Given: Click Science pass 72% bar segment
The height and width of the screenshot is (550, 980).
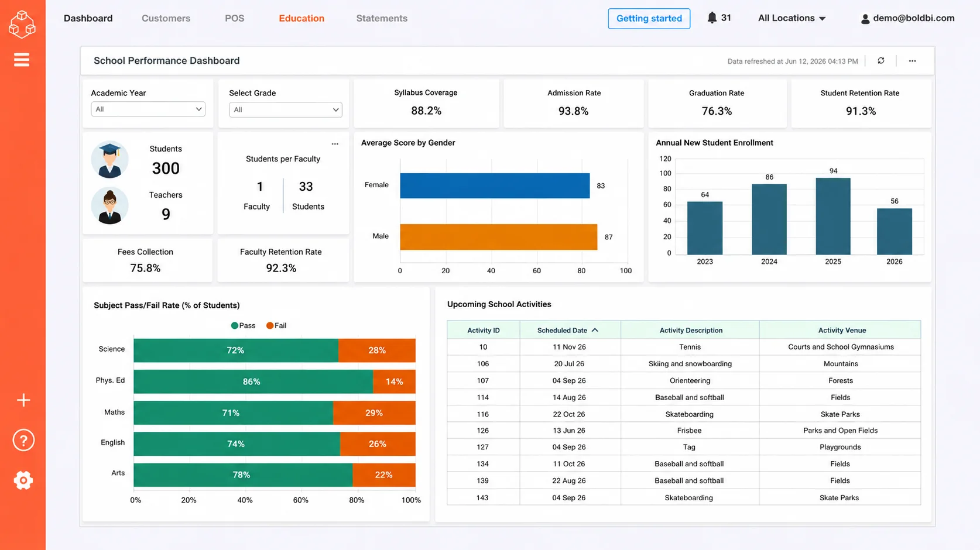Looking at the screenshot, I should coord(236,350).
